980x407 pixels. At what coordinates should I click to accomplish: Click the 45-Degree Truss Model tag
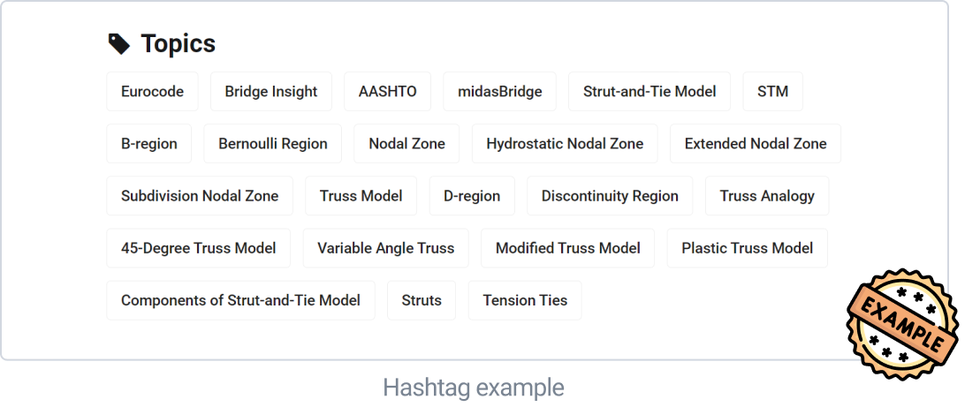pyautogui.click(x=199, y=248)
